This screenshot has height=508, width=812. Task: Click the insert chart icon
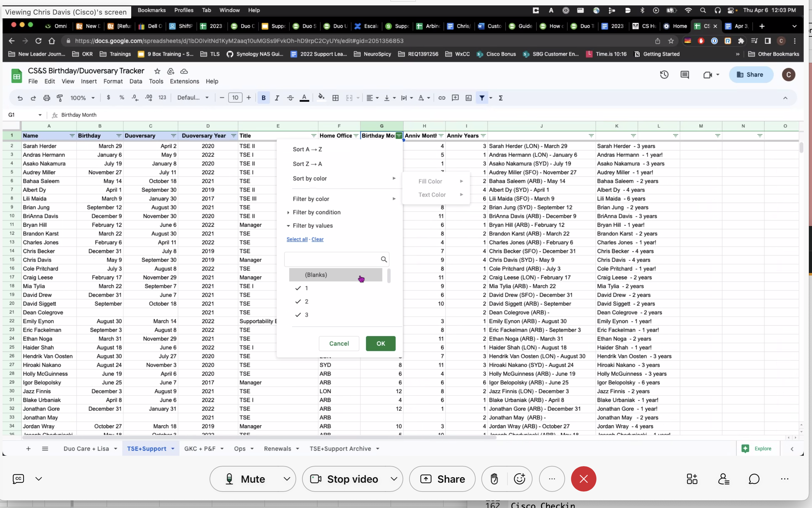click(x=468, y=98)
